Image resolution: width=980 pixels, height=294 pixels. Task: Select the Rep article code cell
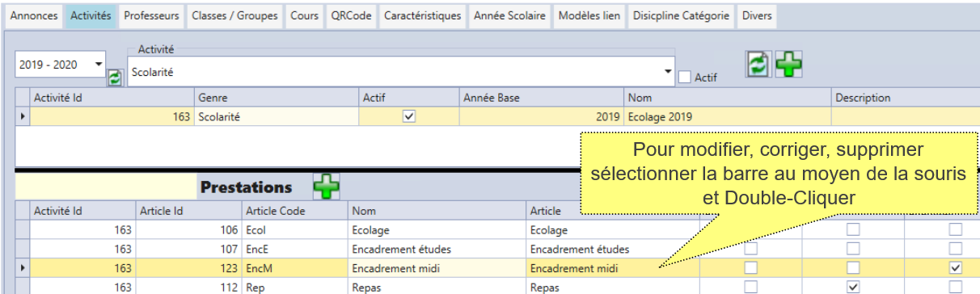pyautogui.click(x=294, y=287)
